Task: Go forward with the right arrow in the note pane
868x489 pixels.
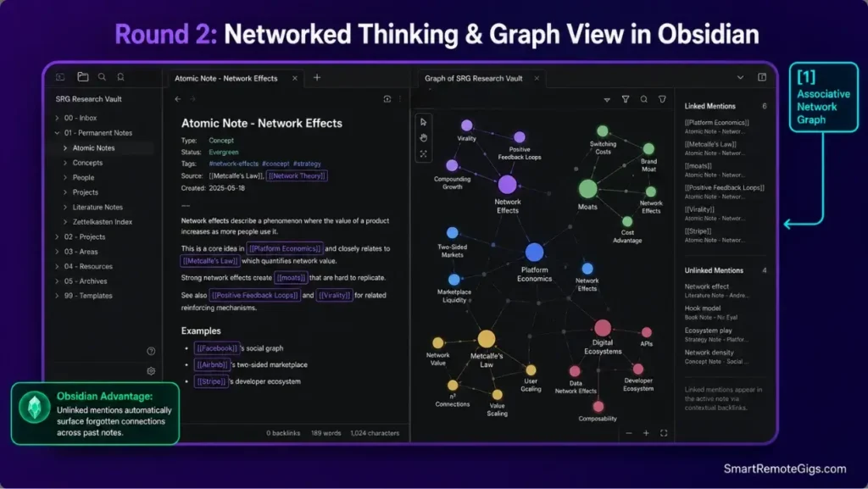Action: (x=192, y=99)
